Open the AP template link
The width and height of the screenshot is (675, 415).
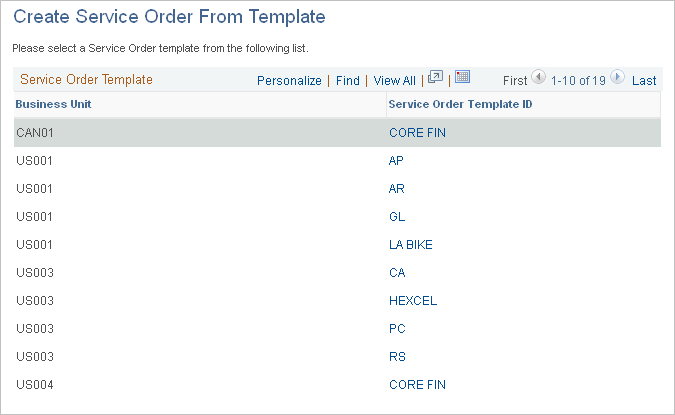pos(396,161)
